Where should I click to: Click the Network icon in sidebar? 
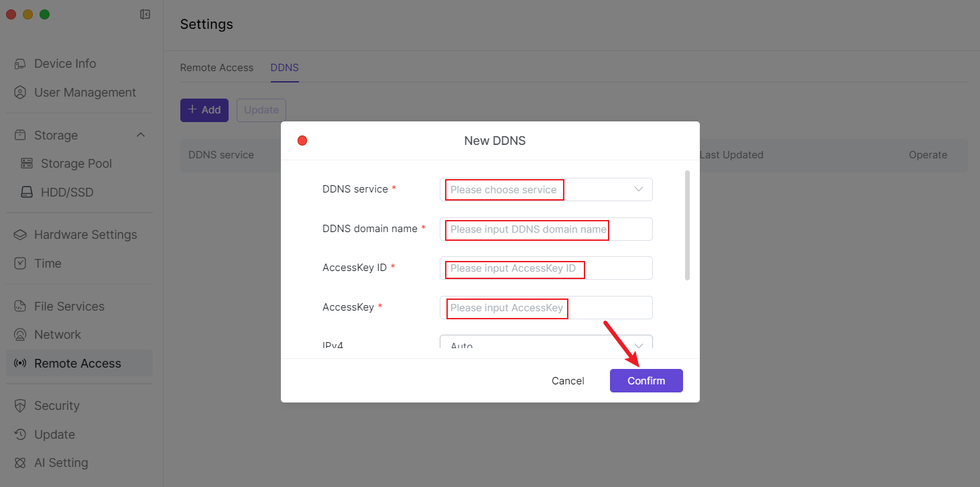(x=20, y=335)
